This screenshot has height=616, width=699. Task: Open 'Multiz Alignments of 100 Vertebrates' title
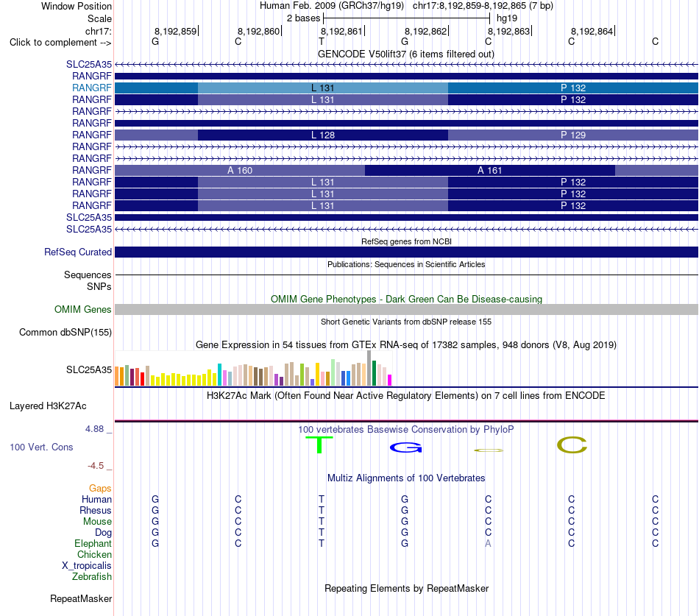tap(406, 478)
